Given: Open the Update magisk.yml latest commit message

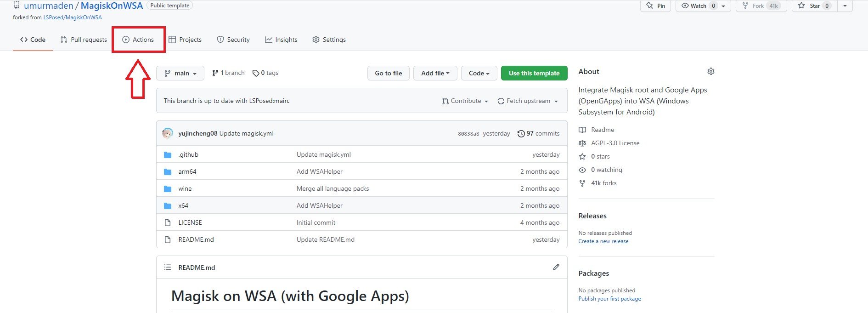Looking at the screenshot, I should coord(247,133).
